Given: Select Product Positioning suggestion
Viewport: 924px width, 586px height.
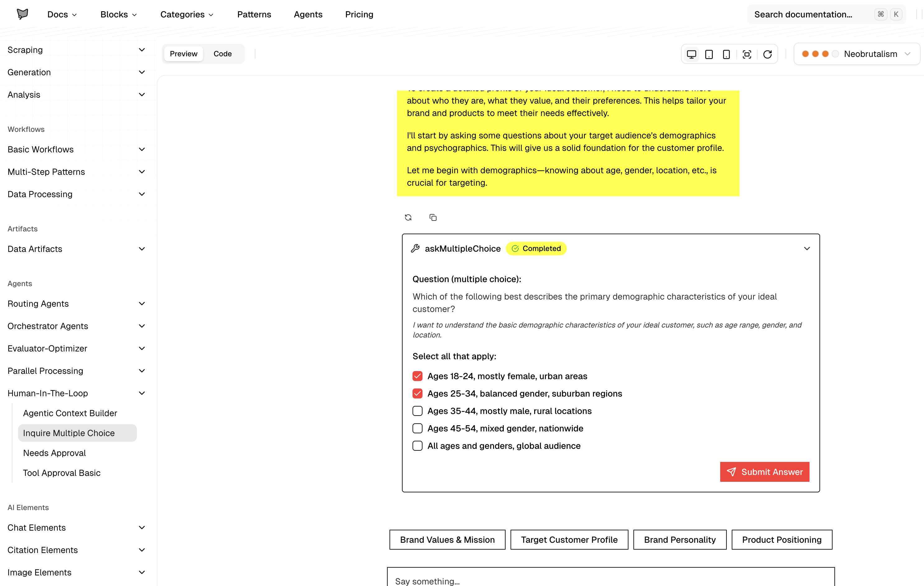Looking at the screenshot, I should tap(782, 540).
